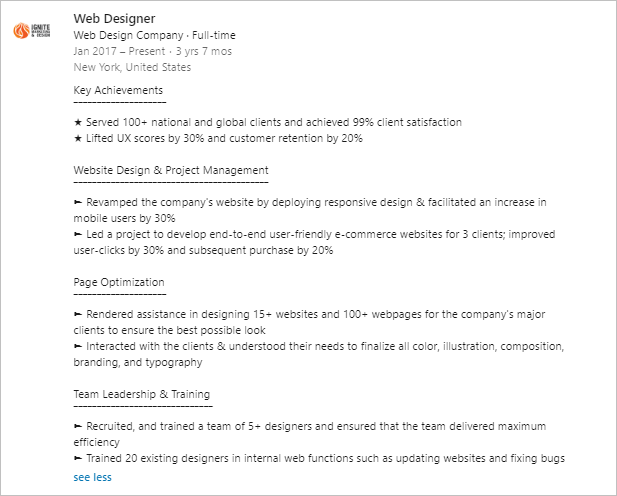Click the arrow bullet before "Rendered assistance"
617x496 pixels.
pyautogui.click(x=78, y=314)
